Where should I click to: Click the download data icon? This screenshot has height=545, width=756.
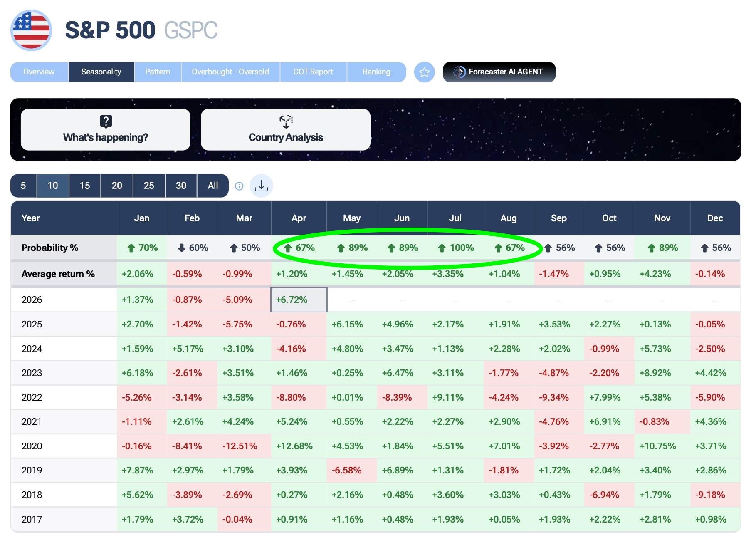tap(261, 186)
